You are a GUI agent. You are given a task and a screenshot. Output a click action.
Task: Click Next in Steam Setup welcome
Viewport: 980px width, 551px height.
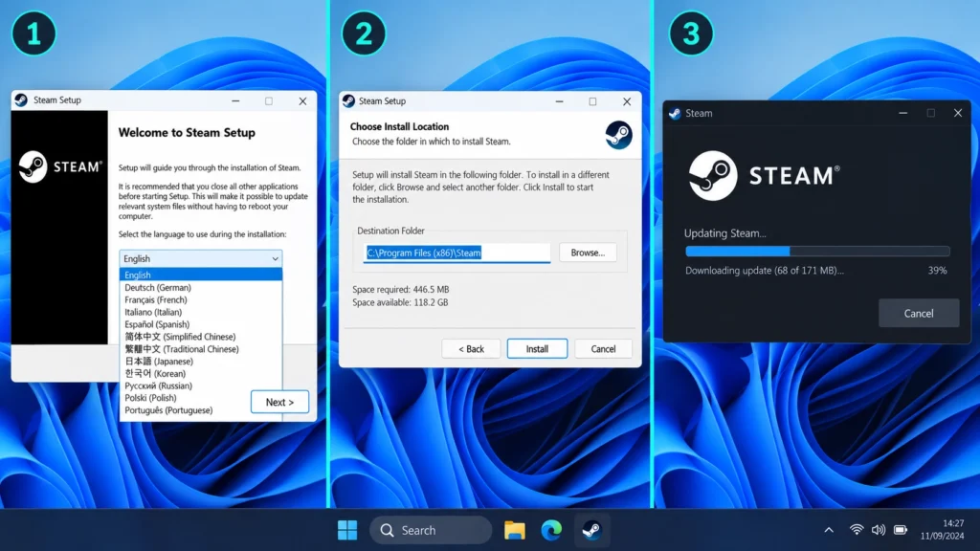(279, 403)
